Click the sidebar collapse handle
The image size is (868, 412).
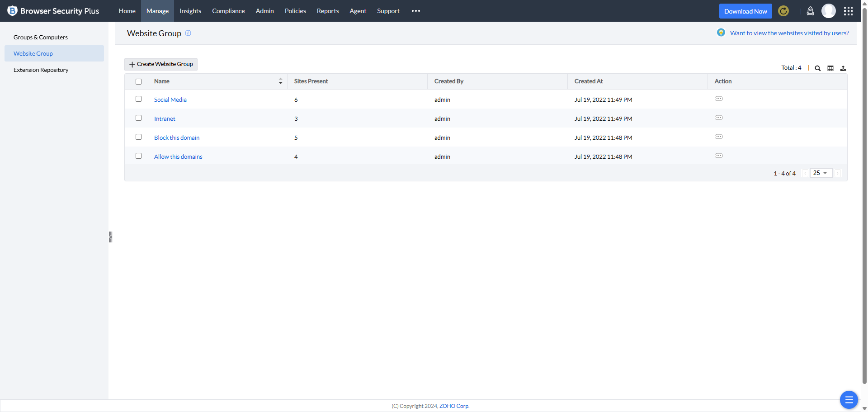click(110, 237)
